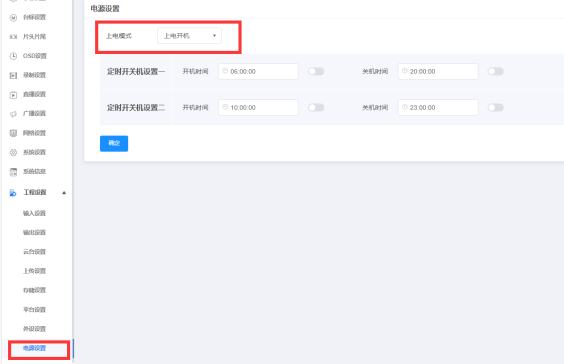
Task: Toggle 开机时间 switch in 定时开关机设置一
Action: click(316, 72)
